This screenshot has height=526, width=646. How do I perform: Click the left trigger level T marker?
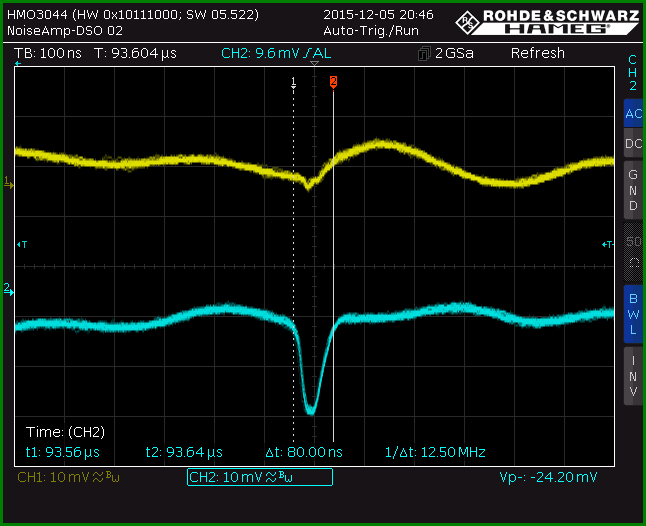[22, 245]
